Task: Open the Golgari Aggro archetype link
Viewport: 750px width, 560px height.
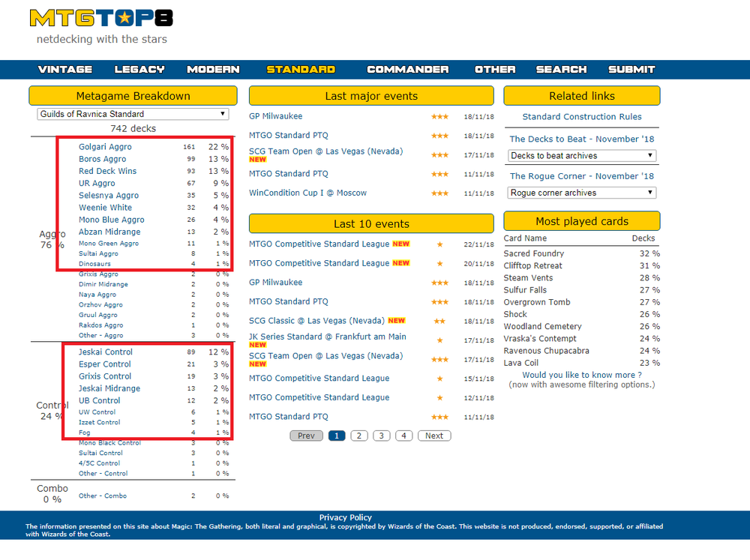Action: tap(105, 147)
